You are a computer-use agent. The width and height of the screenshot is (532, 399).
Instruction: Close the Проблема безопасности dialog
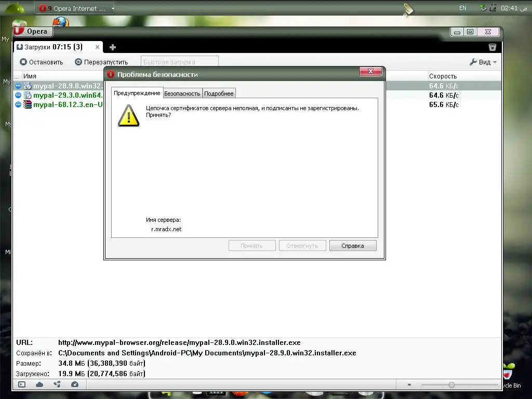coord(370,71)
